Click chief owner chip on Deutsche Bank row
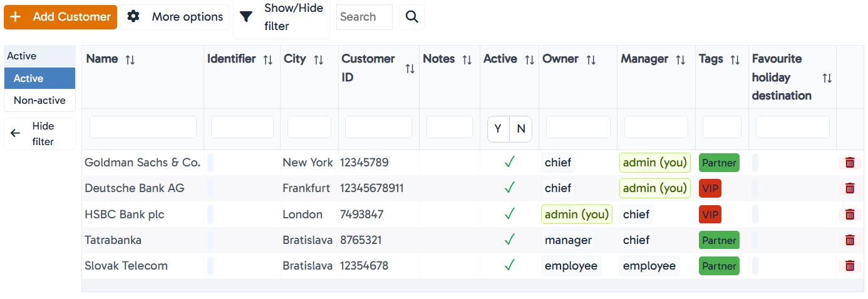 (558, 188)
